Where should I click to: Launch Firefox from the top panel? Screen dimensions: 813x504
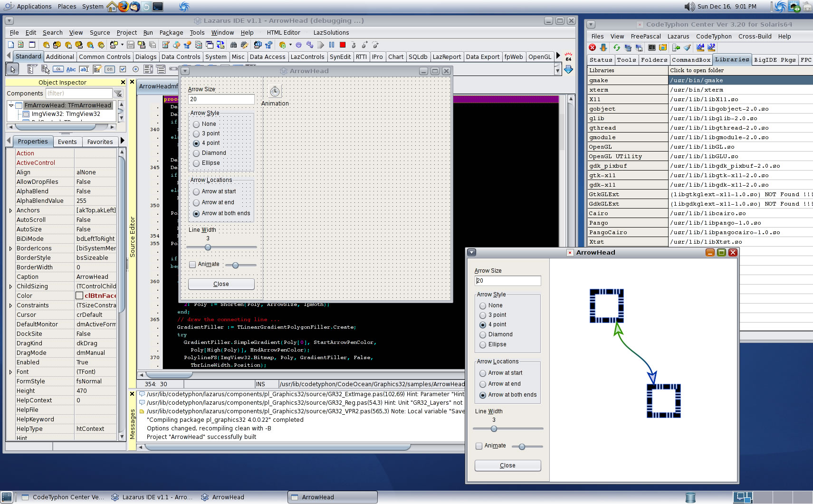pos(123,6)
